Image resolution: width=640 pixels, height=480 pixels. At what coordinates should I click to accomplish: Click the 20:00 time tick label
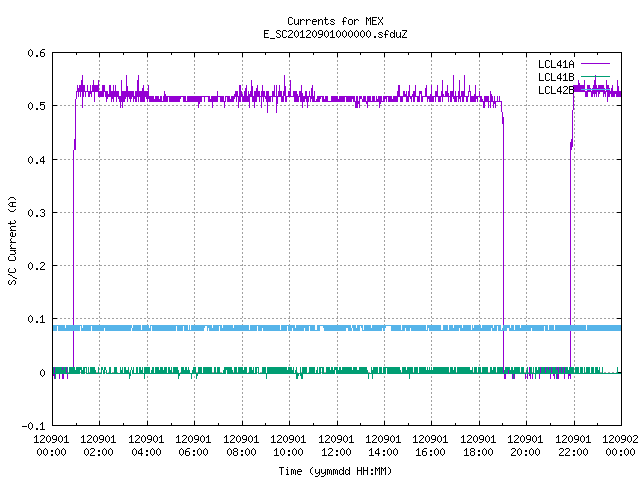[x=525, y=452]
